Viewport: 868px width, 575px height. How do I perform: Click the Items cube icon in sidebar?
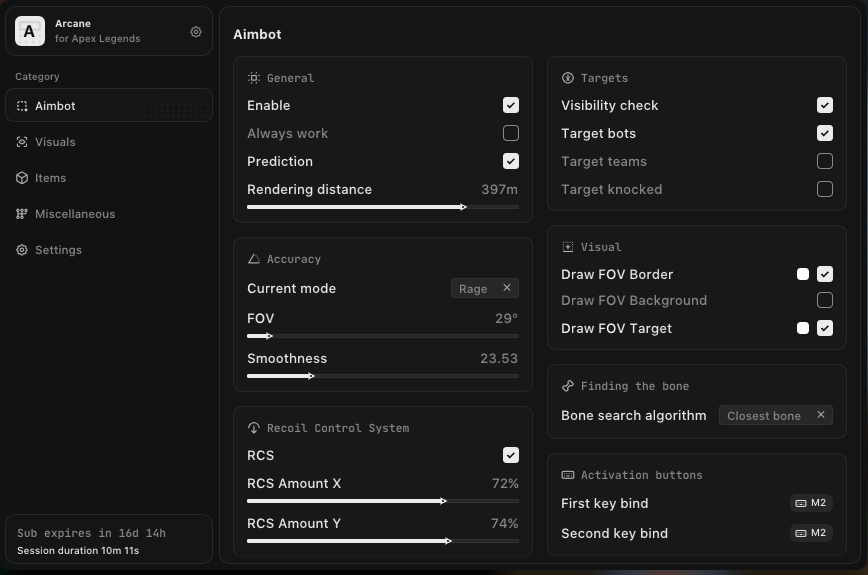(x=22, y=178)
